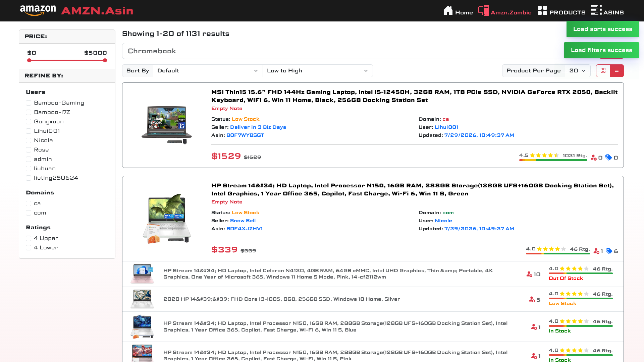Click user icon on HP Stream Pink Celeron row

pyautogui.click(x=529, y=274)
